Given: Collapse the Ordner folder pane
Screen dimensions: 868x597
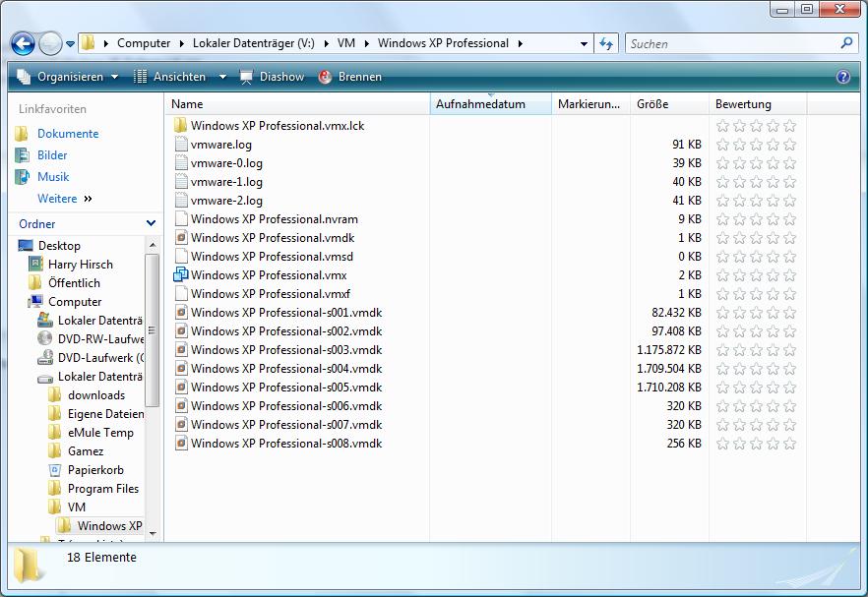Looking at the screenshot, I should 151,223.
